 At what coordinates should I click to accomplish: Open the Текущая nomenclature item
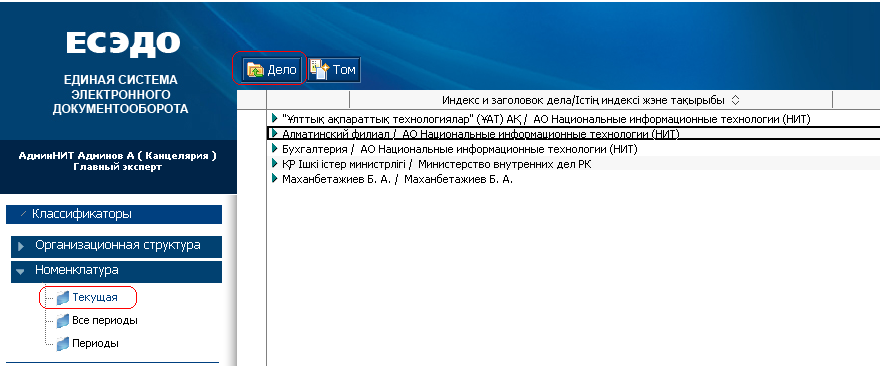(x=95, y=298)
